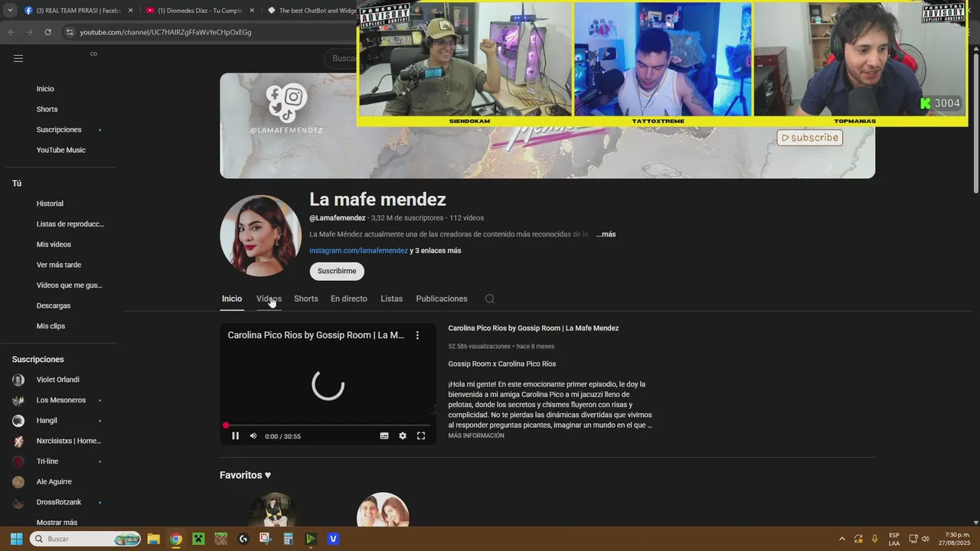Open Calculator from the taskbar
The width and height of the screenshot is (980, 551).
coord(289,539)
